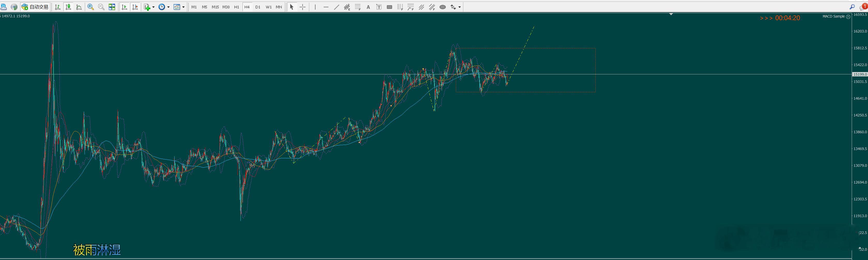Click the signals broadcast icon
Screen dimensions: 868x260
click(x=14, y=7)
